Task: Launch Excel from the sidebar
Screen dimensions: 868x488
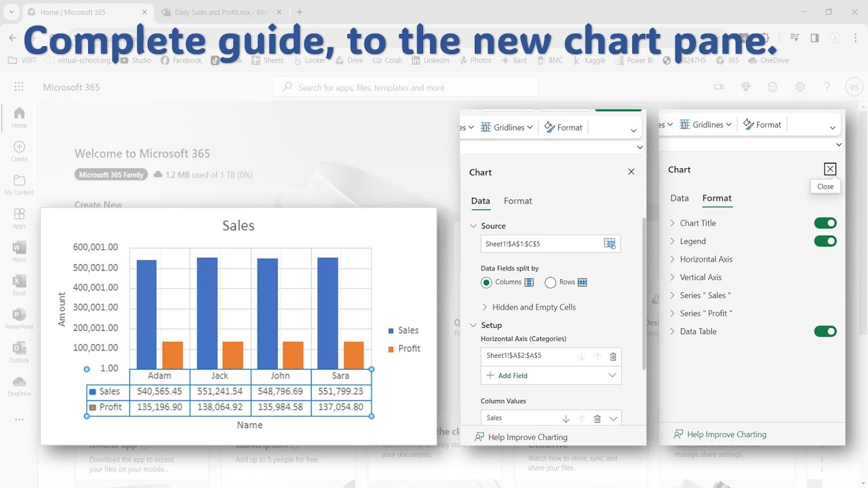Action: [19, 285]
